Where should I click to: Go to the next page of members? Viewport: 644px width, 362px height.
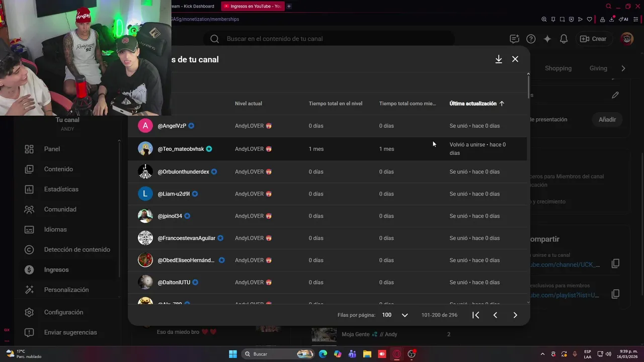point(515,315)
